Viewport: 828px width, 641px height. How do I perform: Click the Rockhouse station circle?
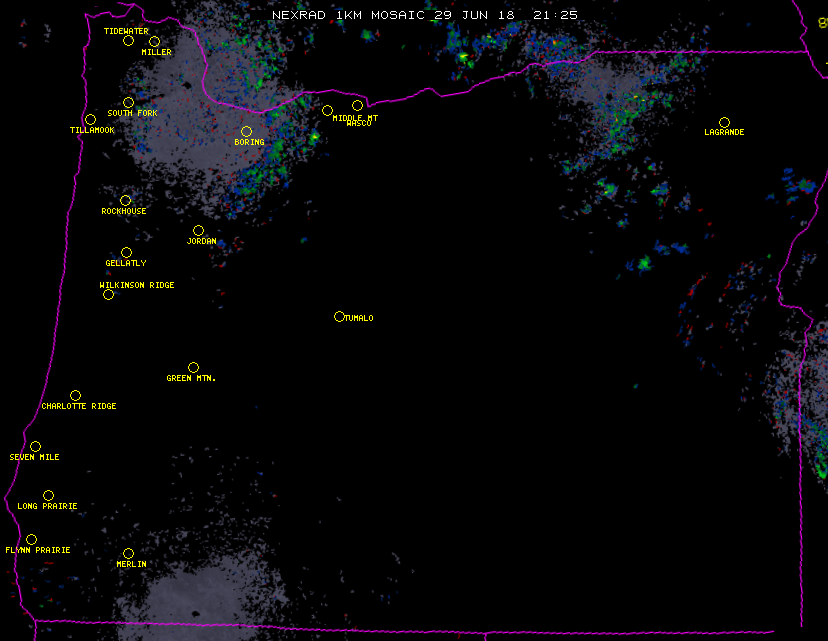[x=125, y=201]
